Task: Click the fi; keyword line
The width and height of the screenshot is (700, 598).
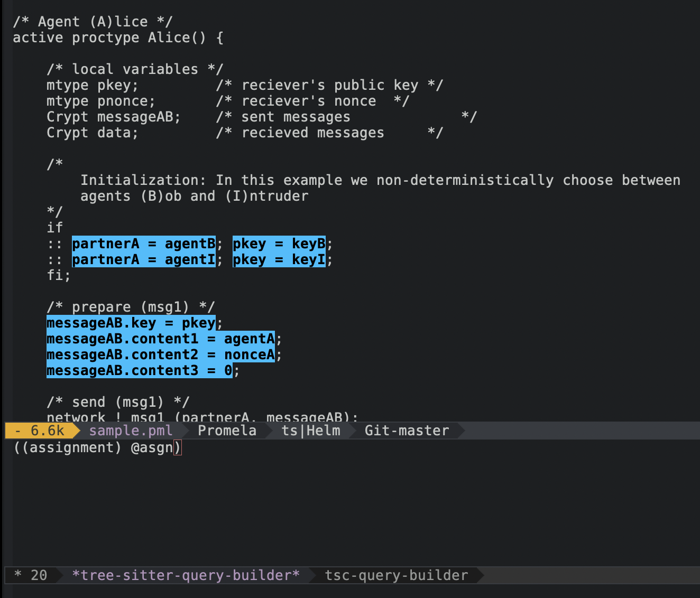Action: click(x=59, y=275)
